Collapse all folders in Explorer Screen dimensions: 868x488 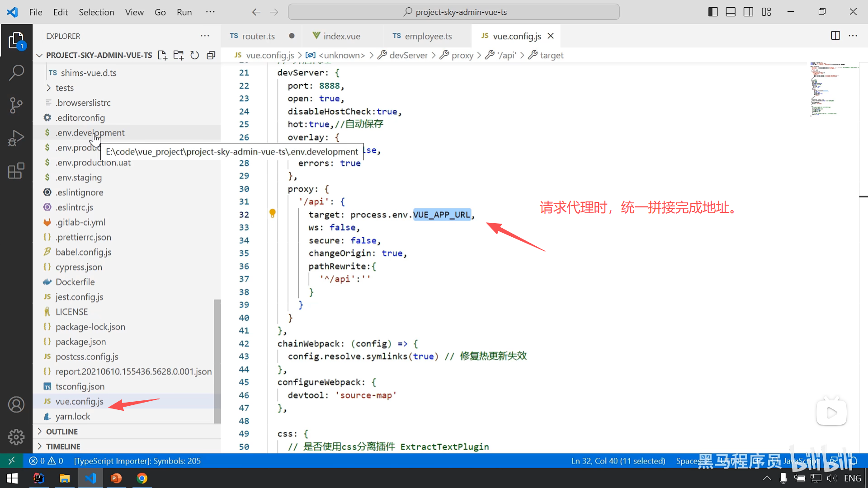click(211, 55)
